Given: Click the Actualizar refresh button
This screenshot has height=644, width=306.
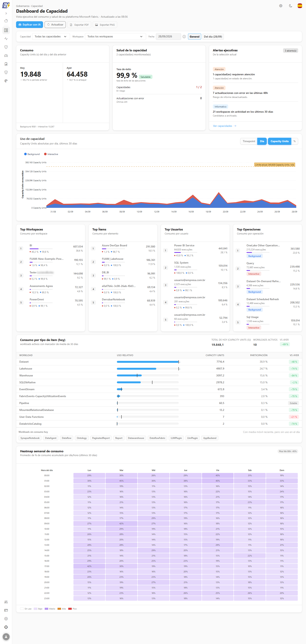Looking at the screenshot, I should [x=55, y=25].
